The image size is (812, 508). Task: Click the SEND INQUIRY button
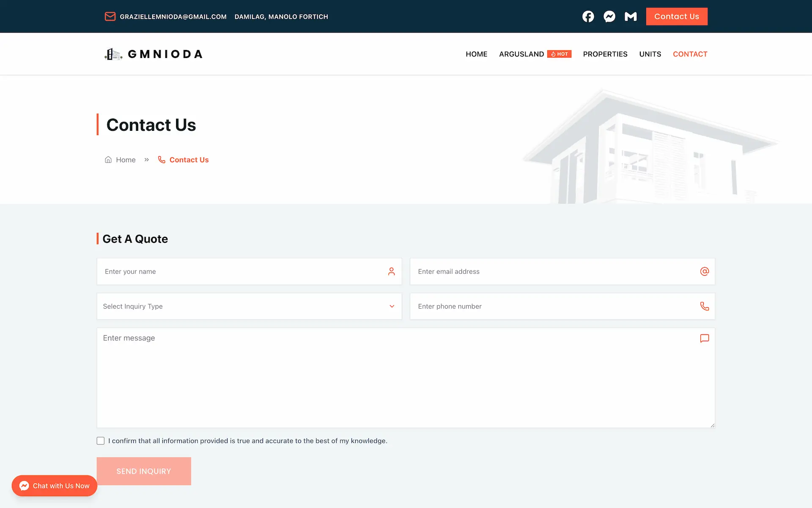coord(144,471)
